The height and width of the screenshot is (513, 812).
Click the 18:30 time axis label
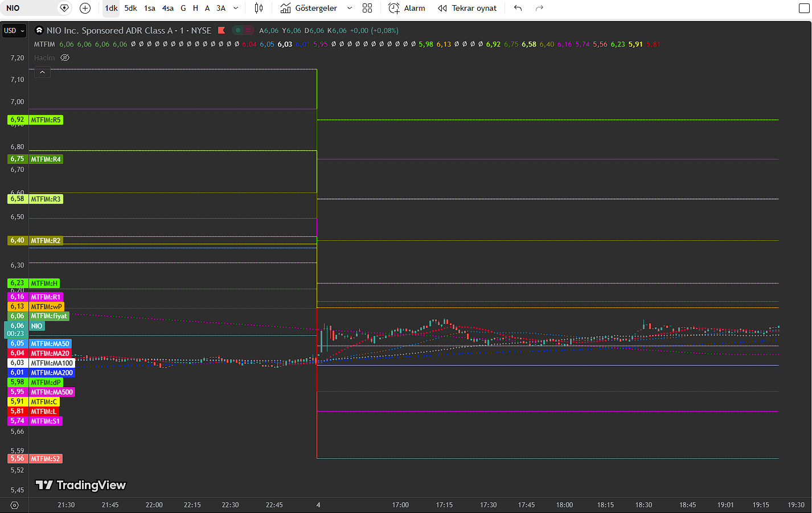643,505
